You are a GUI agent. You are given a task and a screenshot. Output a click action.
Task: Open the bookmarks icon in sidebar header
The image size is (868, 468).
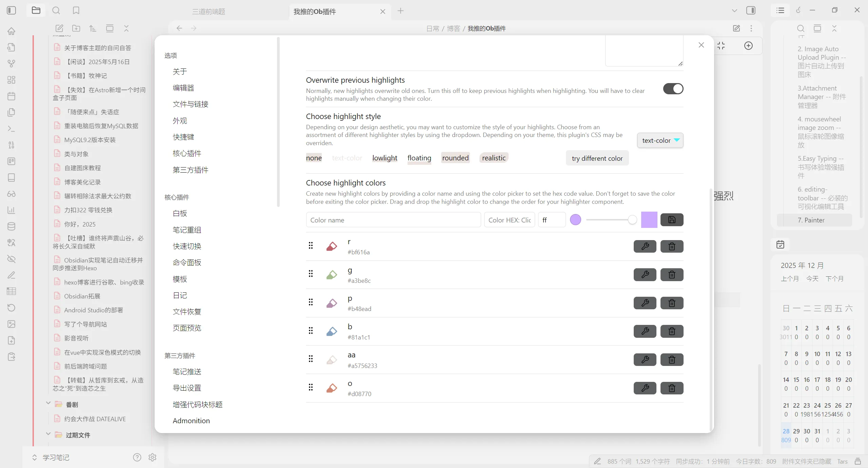click(76, 11)
